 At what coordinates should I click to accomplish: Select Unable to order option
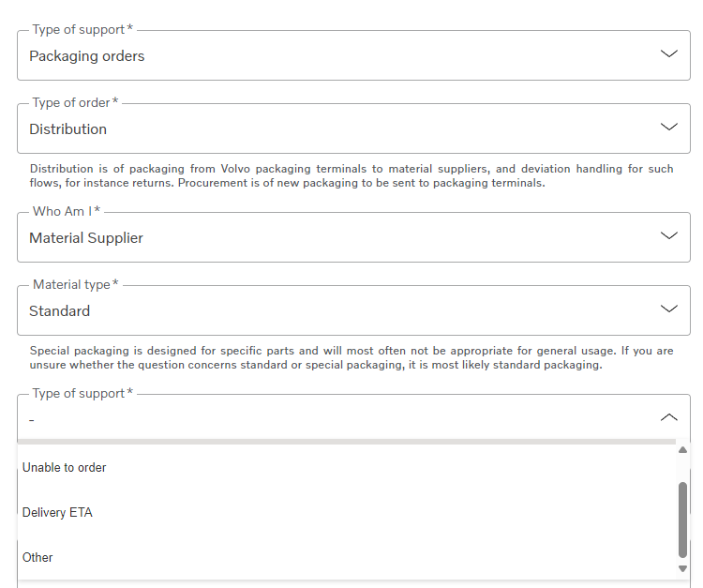click(x=347, y=467)
